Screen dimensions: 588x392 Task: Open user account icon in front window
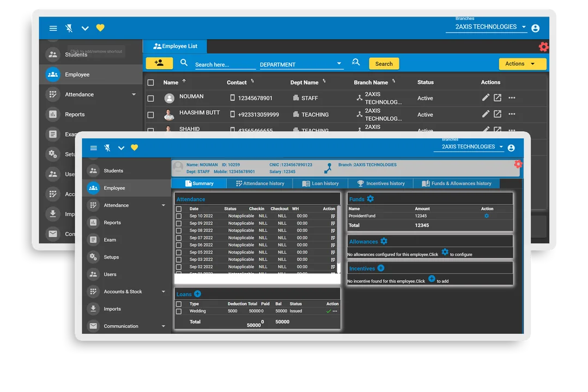coord(511,148)
